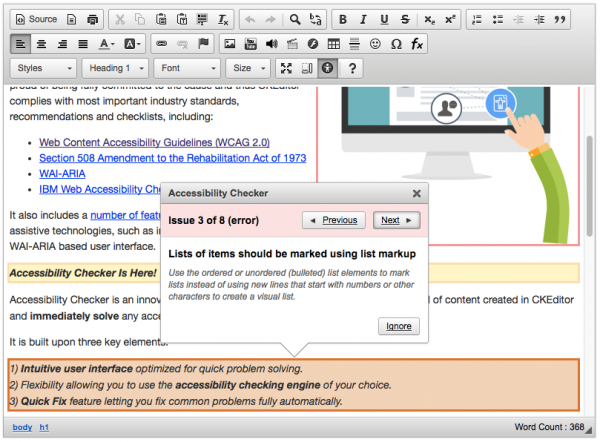Toggle bold formatting
The image size is (600, 442).
point(343,19)
